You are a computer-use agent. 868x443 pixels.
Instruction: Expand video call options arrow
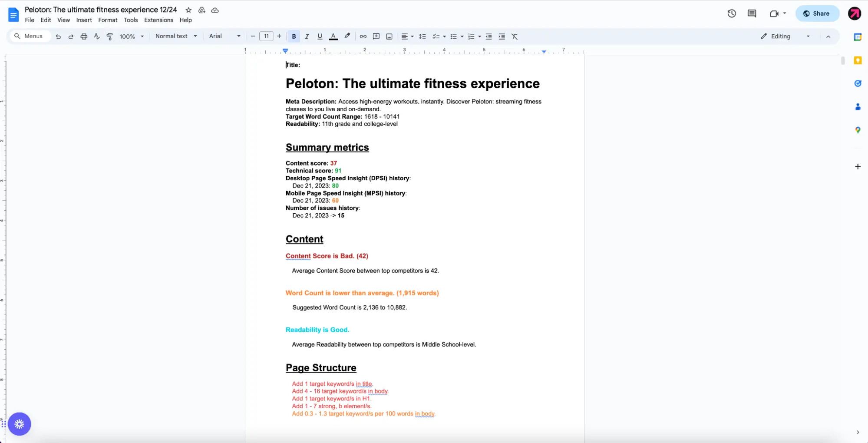pyautogui.click(x=785, y=13)
